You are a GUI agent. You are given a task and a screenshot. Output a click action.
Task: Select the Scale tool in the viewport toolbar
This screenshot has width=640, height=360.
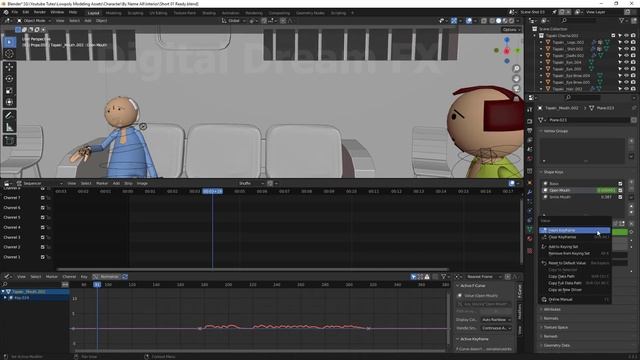[x=9, y=90]
